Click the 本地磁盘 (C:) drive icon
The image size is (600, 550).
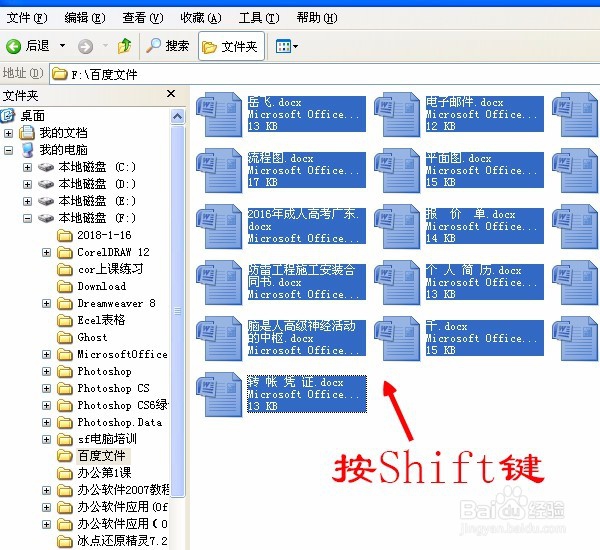click(46, 167)
